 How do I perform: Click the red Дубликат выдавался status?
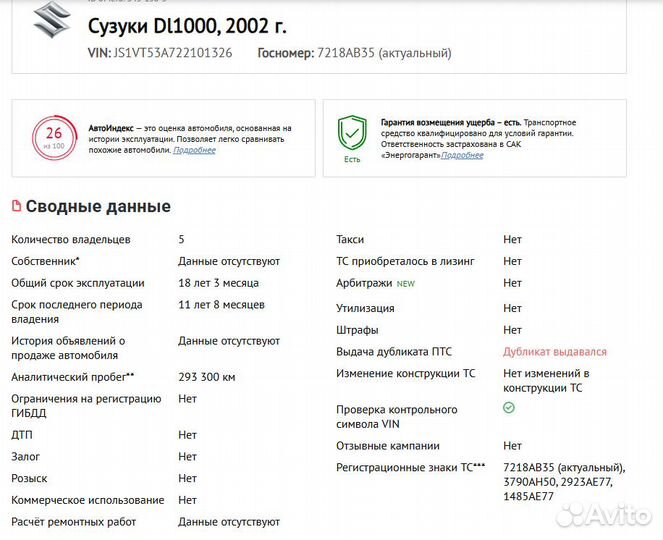coord(555,352)
